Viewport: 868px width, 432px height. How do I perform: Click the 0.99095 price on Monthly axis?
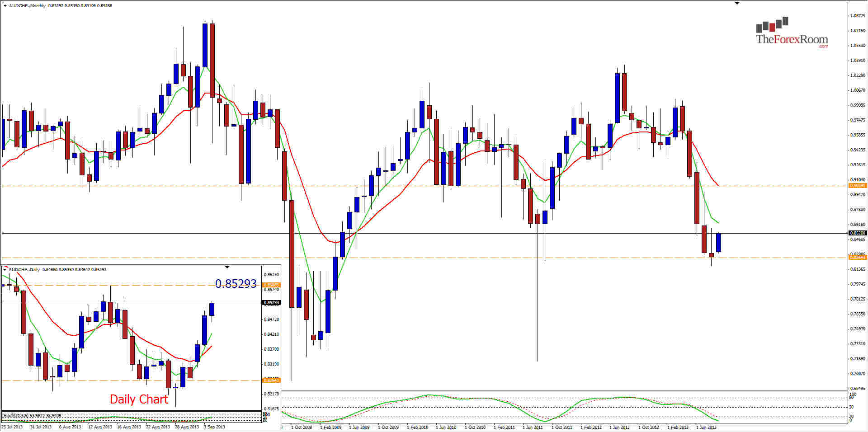click(x=858, y=105)
